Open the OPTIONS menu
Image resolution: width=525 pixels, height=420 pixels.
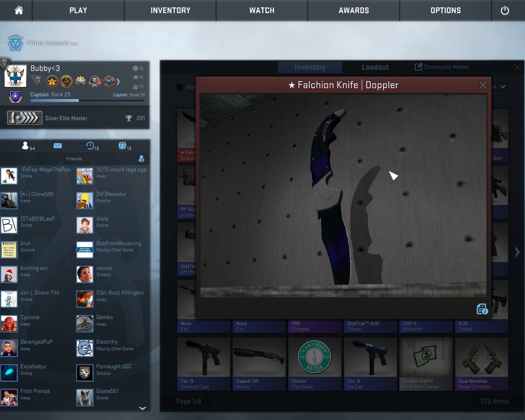pos(446,10)
